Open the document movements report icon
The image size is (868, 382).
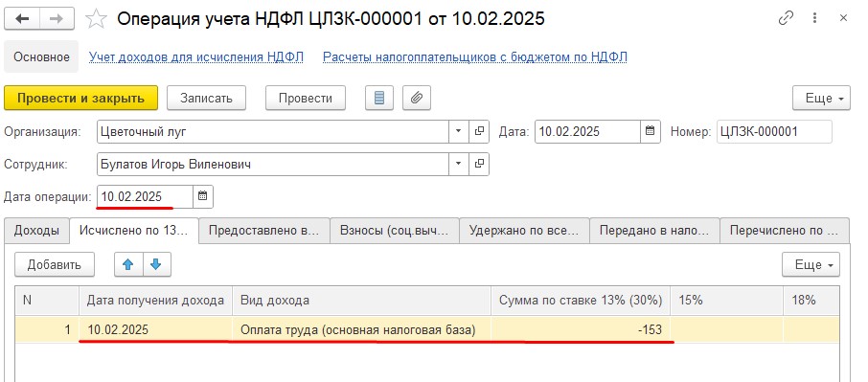coord(379,99)
